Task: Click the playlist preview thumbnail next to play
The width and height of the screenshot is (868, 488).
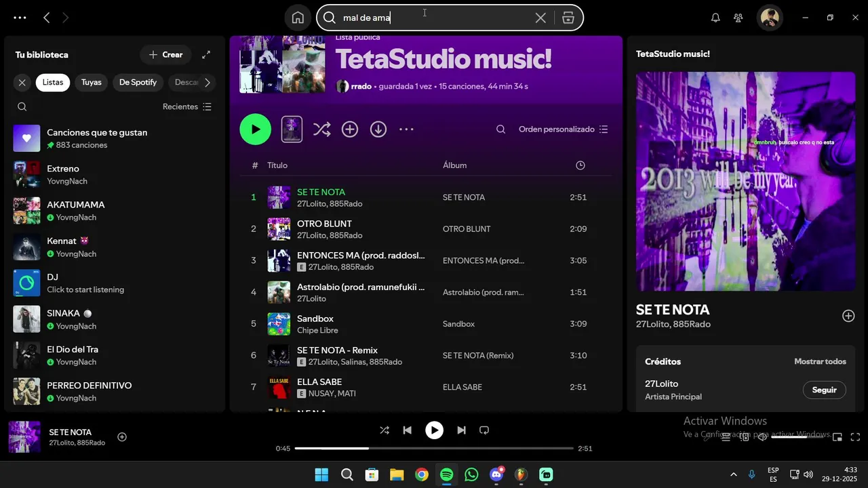Action: 292,129
